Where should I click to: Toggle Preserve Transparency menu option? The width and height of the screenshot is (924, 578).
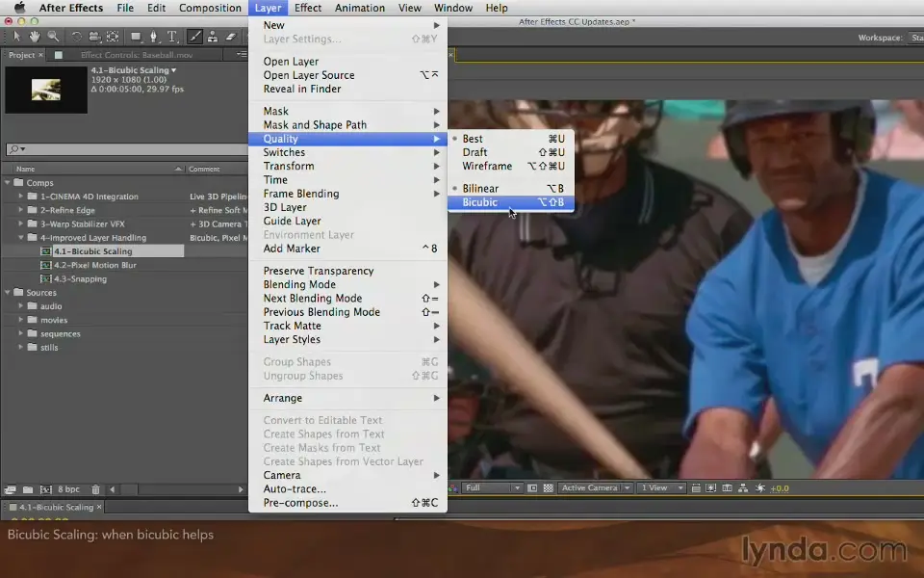click(x=347, y=271)
